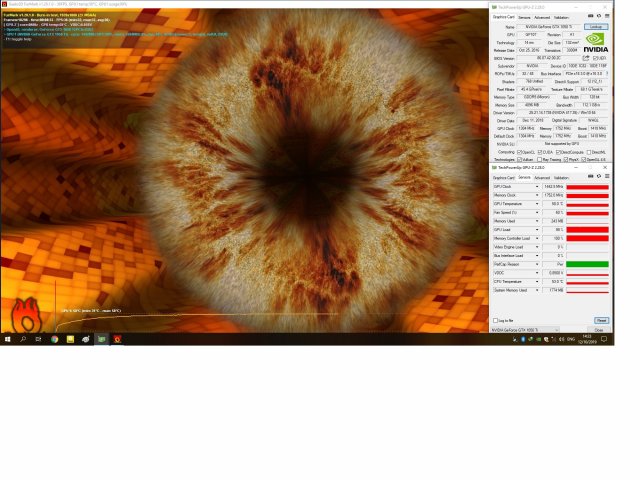This screenshot has width=640, height=480.
Task: Expand the GPU Clock sensor dropdown
Action: 537,187
